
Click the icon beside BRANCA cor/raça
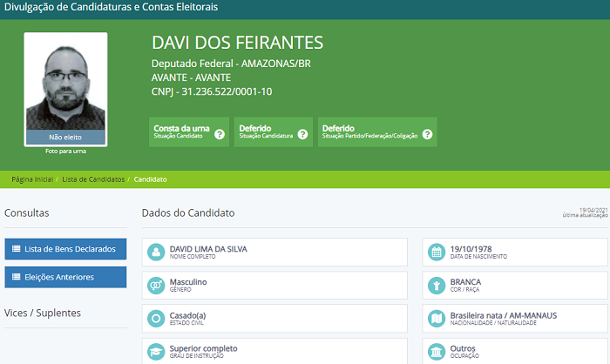437,286
